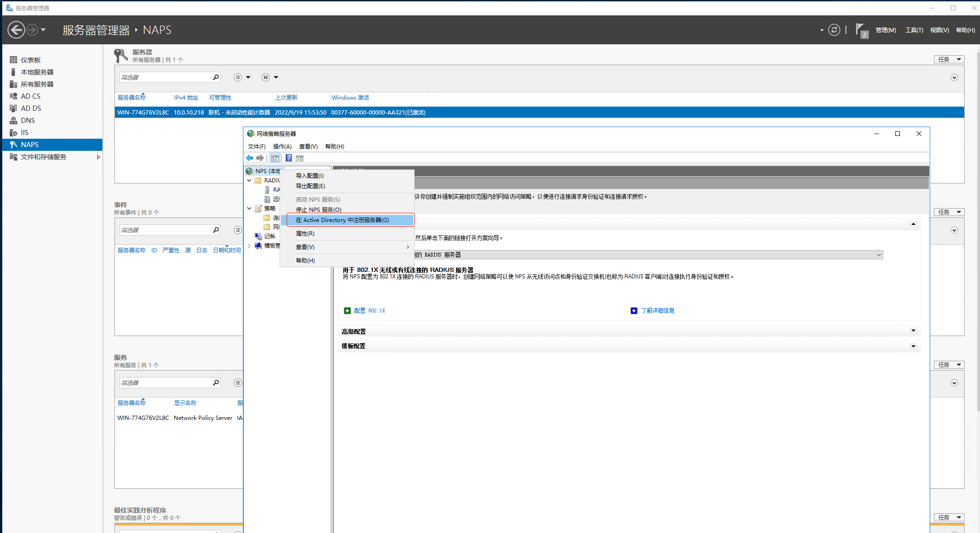This screenshot has width=980, height=533.
Task: Select NAPS role in the sidebar
Action: click(x=51, y=145)
